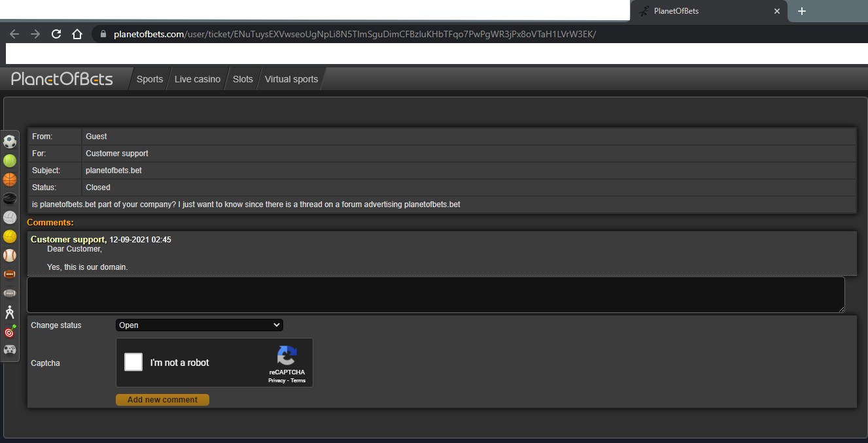Viewport: 868px width, 443px height.
Task: Open the gamepad e-sports icon
Action: click(10, 350)
